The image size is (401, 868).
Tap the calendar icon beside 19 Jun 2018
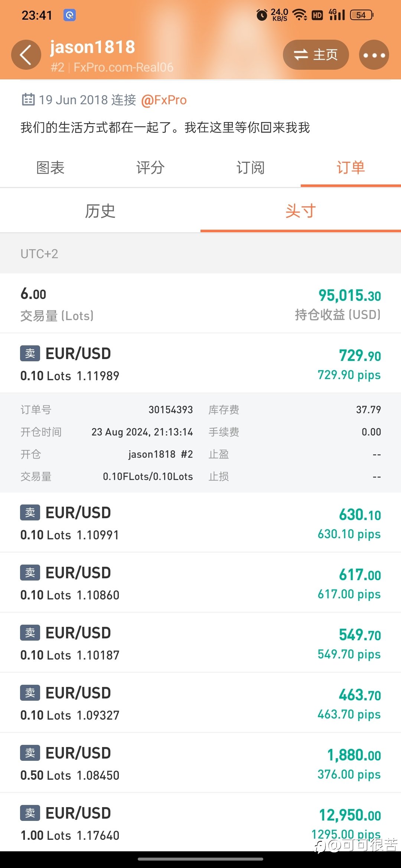coord(28,99)
